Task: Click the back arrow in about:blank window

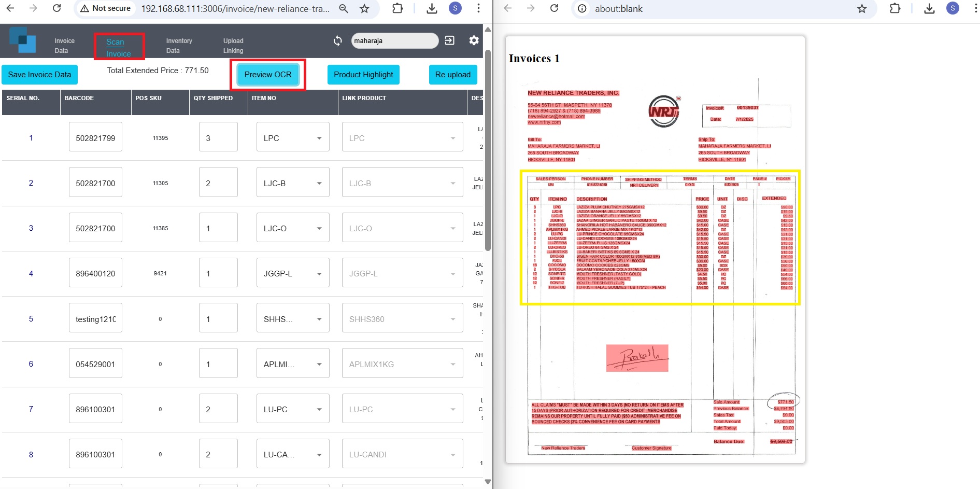Action: point(508,8)
